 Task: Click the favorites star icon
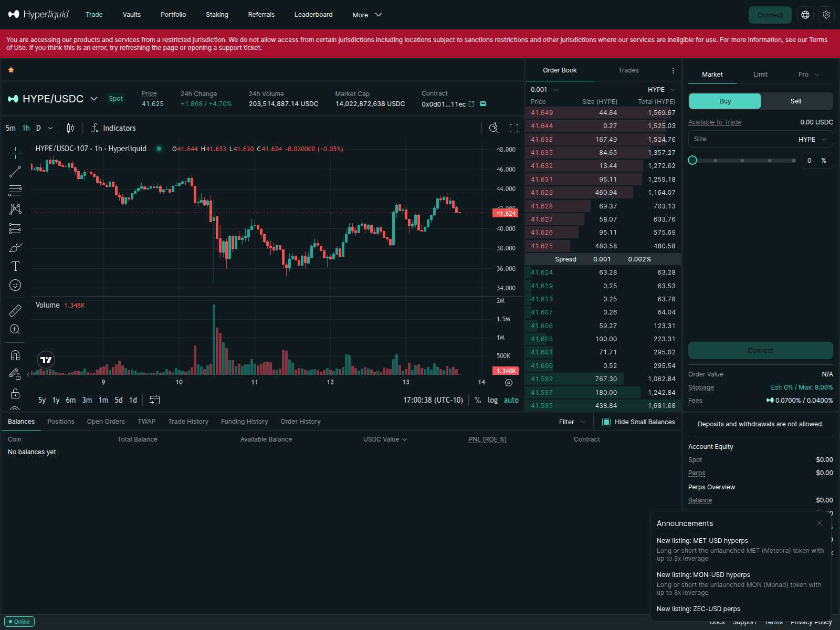(11, 70)
